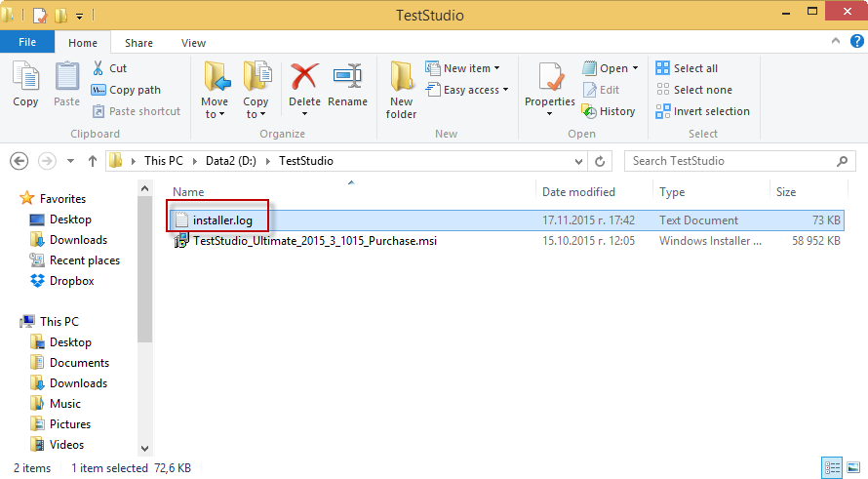868x479 pixels.
Task: Rename the selected file
Action: 347,85
